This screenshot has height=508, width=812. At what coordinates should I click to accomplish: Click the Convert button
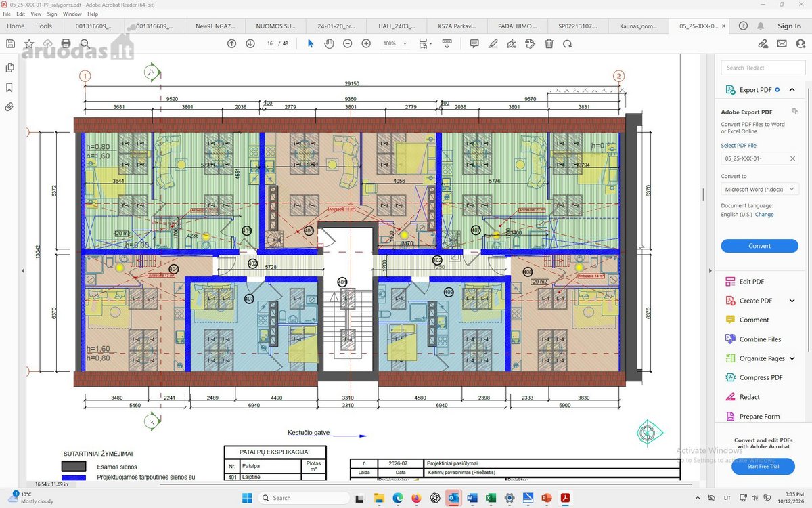[760, 246]
